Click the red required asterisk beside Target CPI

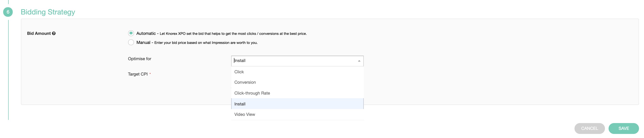[x=150, y=74]
